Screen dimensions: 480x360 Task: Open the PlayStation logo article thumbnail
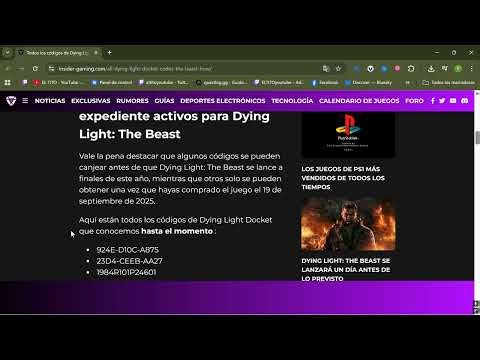(x=348, y=135)
